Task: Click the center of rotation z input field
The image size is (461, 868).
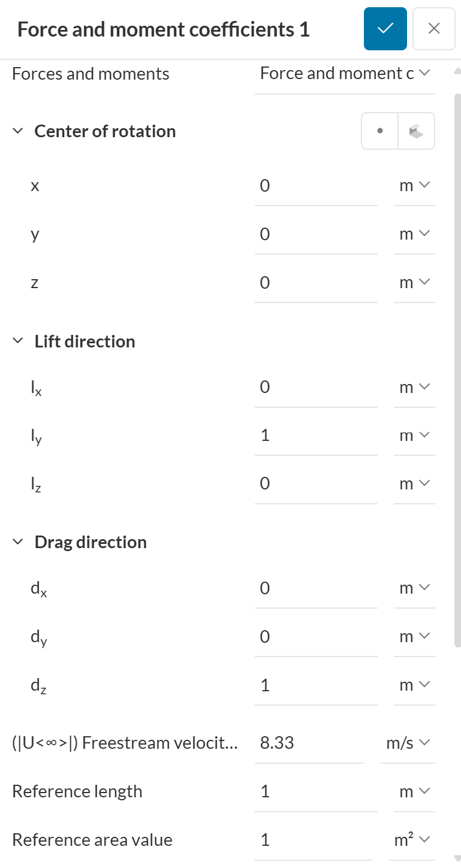Action: (x=315, y=282)
